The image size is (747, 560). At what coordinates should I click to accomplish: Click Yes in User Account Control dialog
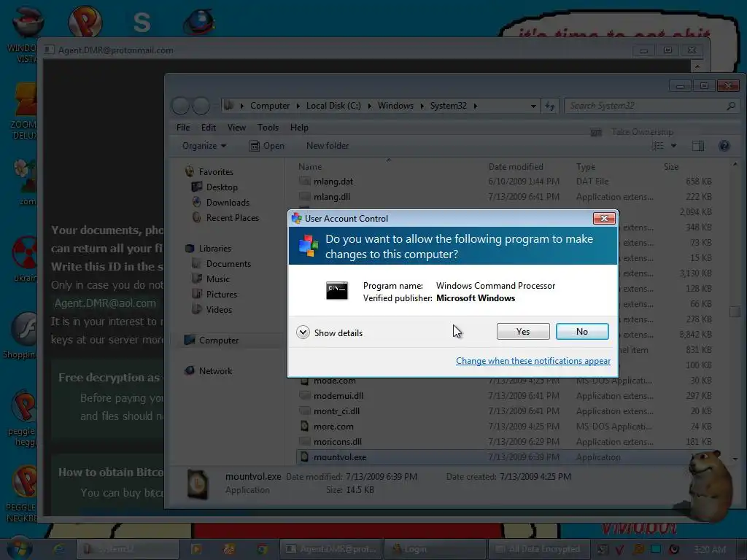coord(522,332)
